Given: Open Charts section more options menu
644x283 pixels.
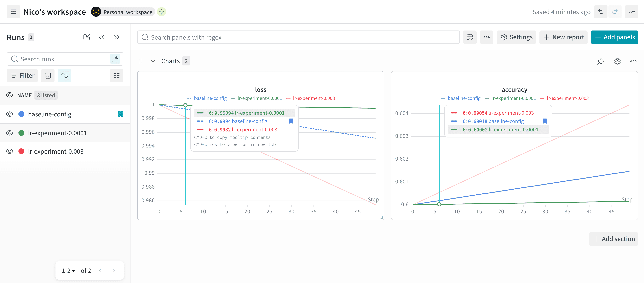Looking at the screenshot, I should [x=633, y=61].
